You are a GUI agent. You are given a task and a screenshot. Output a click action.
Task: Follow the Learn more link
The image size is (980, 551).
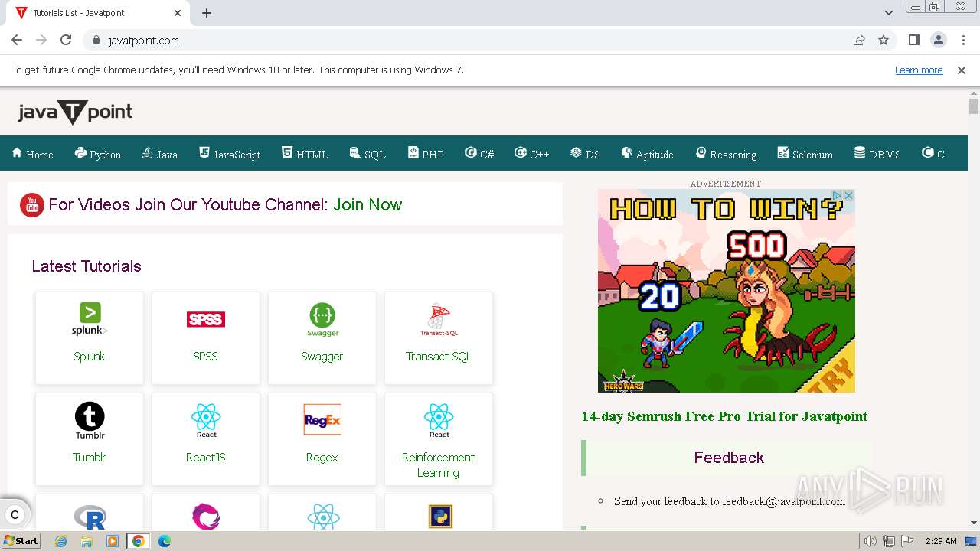pyautogui.click(x=919, y=70)
